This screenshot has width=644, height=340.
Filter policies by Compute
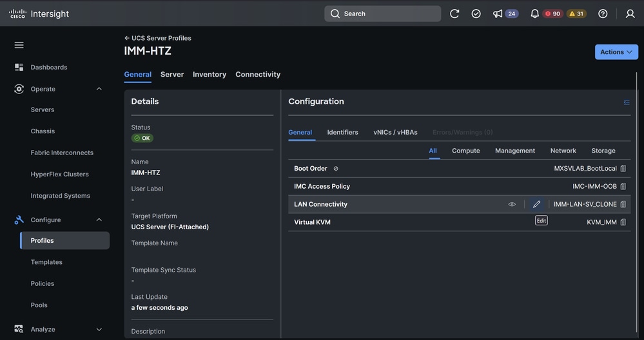tap(465, 151)
